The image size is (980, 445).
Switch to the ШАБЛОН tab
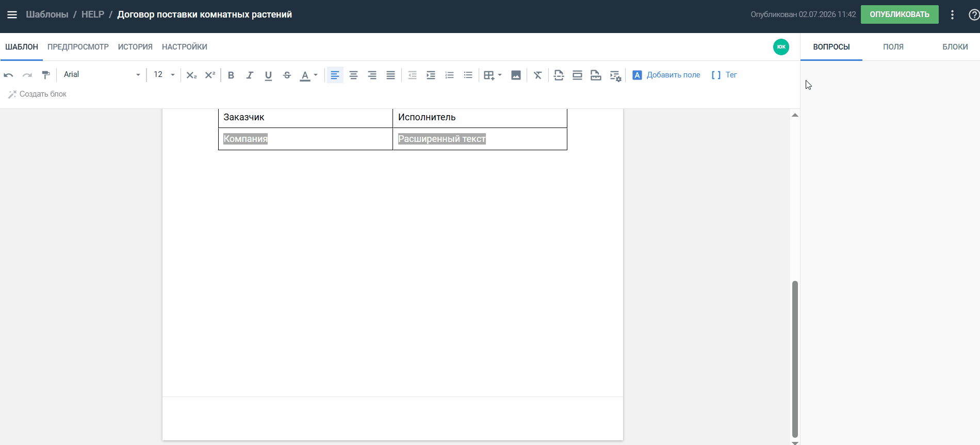tap(22, 47)
